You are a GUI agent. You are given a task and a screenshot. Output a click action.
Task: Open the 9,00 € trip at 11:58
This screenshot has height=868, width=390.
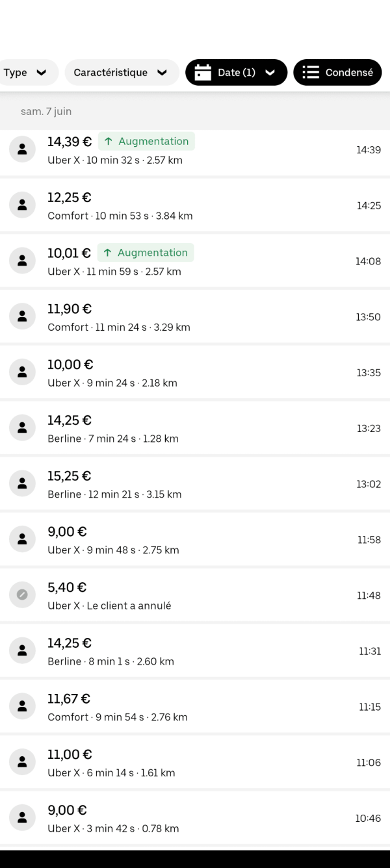(x=195, y=540)
